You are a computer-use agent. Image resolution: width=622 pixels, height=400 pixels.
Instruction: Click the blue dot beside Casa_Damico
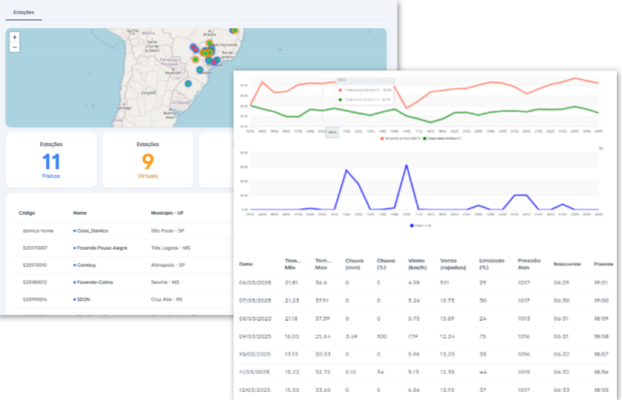pyautogui.click(x=75, y=230)
